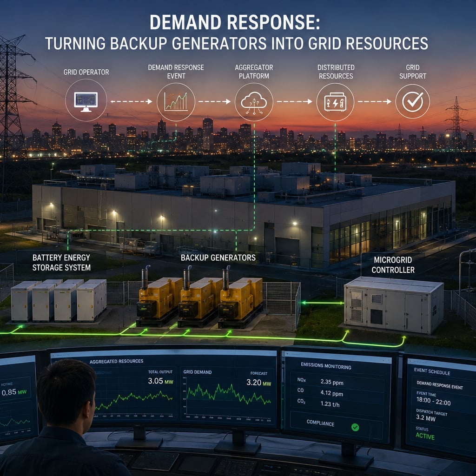This screenshot has height=476, width=476.
Task: Click the Dispatch Target '3.2 MW' value
Action: pos(426,418)
